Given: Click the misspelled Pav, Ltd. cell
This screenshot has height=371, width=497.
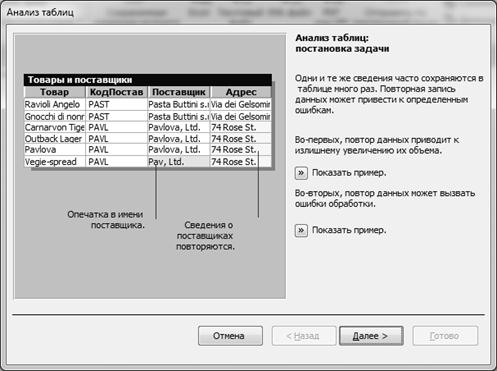Looking at the screenshot, I should pyautogui.click(x=179, y=162).
